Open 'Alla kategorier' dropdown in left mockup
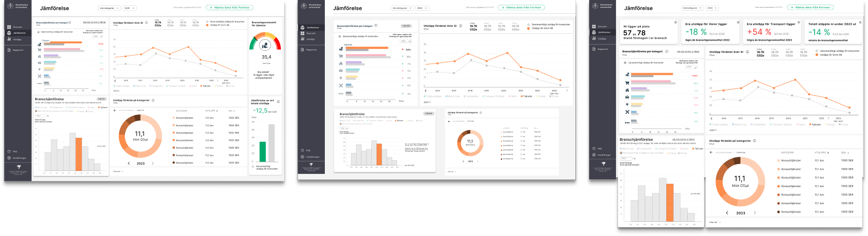 click(x=109, y=8)
